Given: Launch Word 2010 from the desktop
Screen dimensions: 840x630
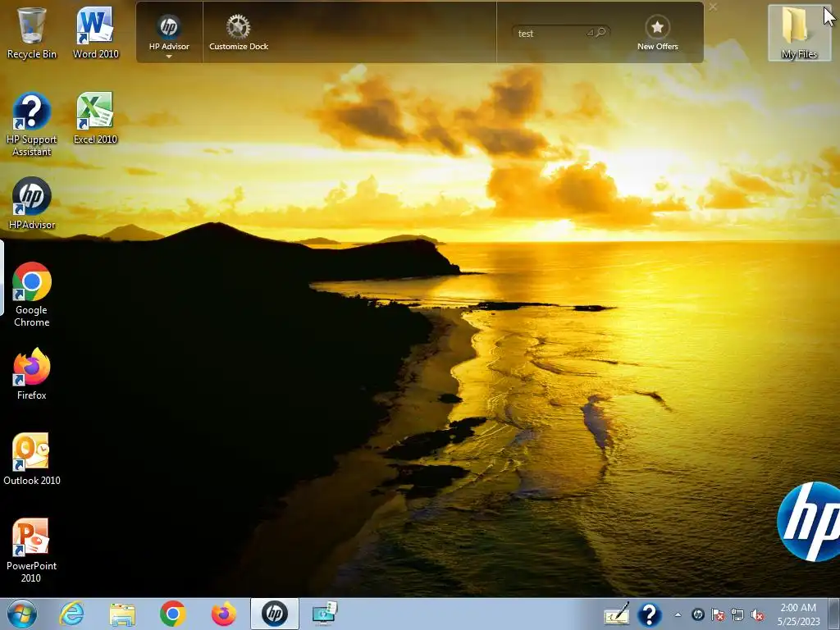Looking at the screenshot, I should (x=95, y=33).
